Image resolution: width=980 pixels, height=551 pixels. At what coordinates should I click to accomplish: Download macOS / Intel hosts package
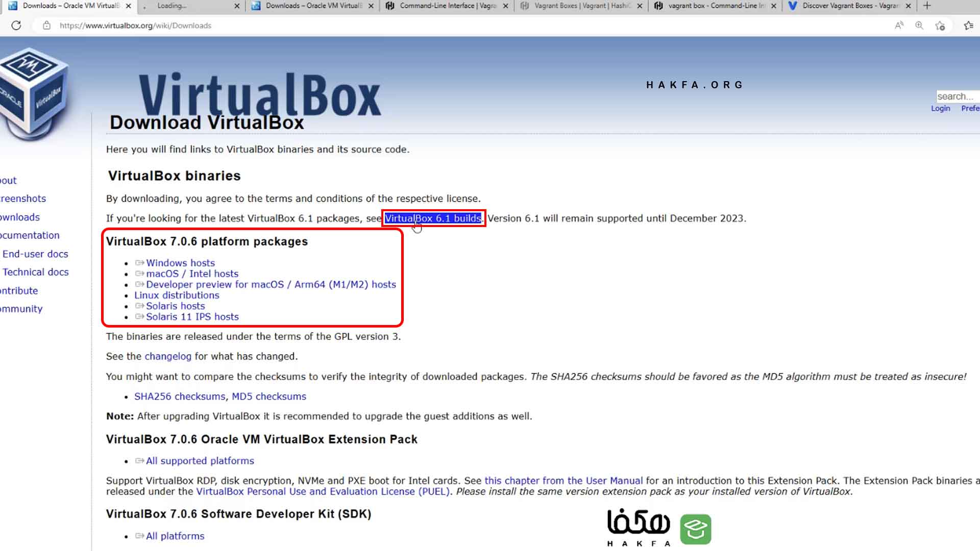[x=192, y=273]
